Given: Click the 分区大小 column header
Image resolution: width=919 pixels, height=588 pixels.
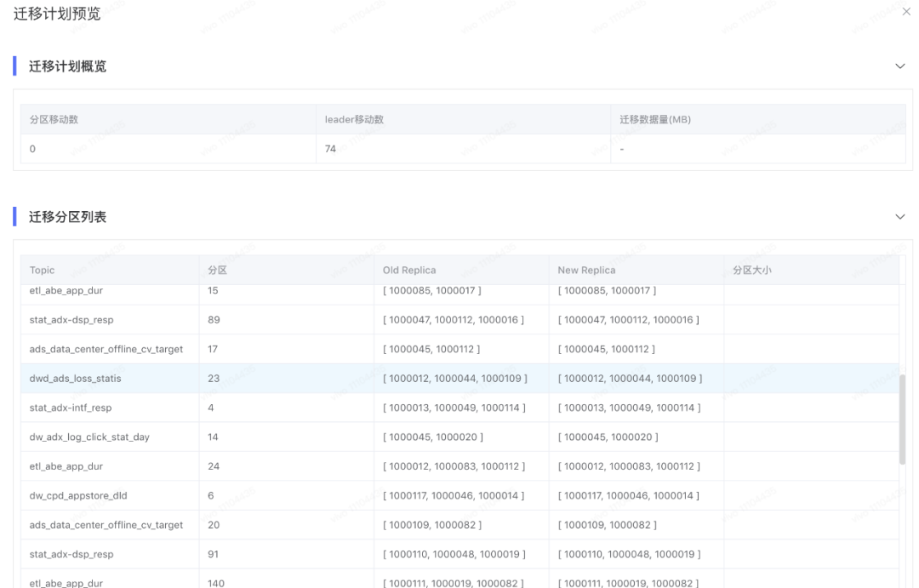Looking at the screenshot, I should point(752,270).
